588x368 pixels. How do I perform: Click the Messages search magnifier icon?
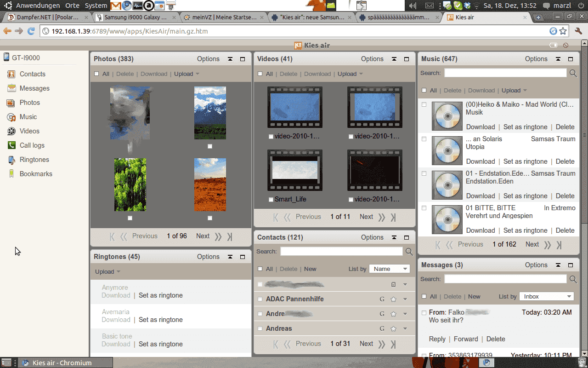(573, 279)
